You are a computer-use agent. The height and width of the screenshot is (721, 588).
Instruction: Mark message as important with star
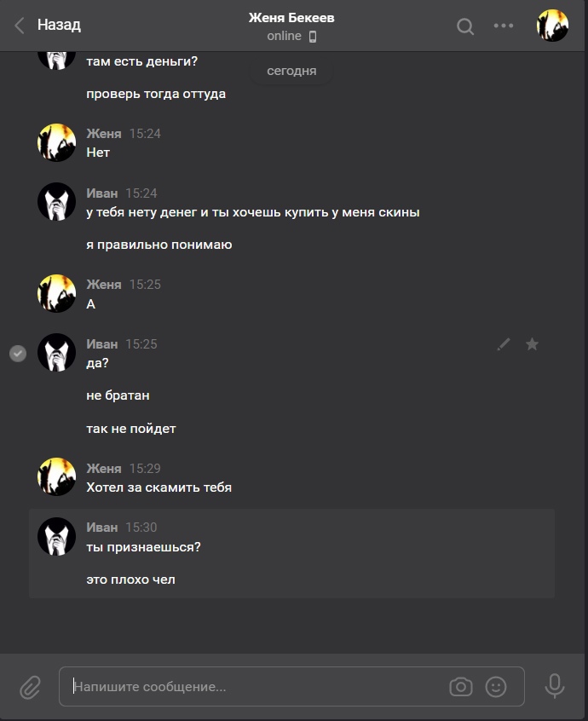533,344
